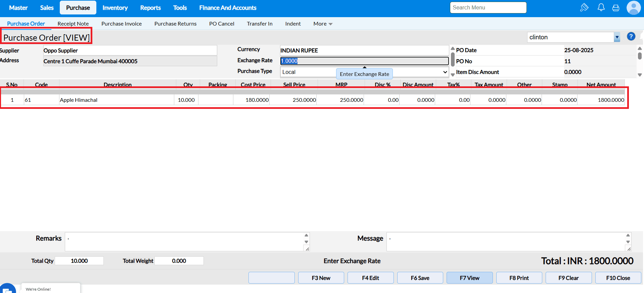The image size is (644, 293).
Task: Click the PO details scrollbar down arrow
Action: 640,75
